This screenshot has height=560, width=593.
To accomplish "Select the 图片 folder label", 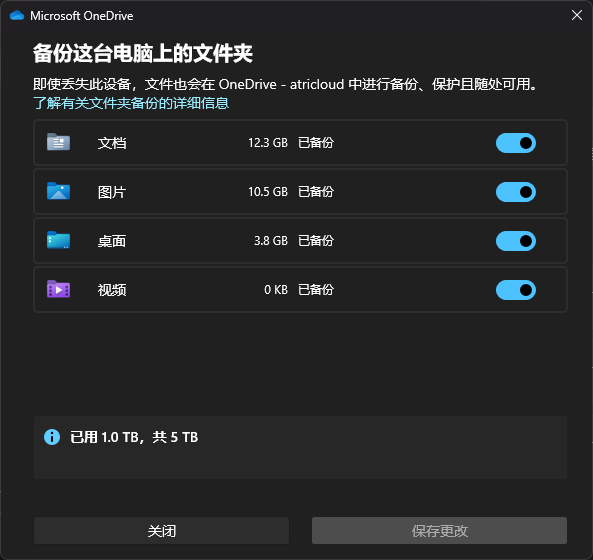I will [112, 192].
